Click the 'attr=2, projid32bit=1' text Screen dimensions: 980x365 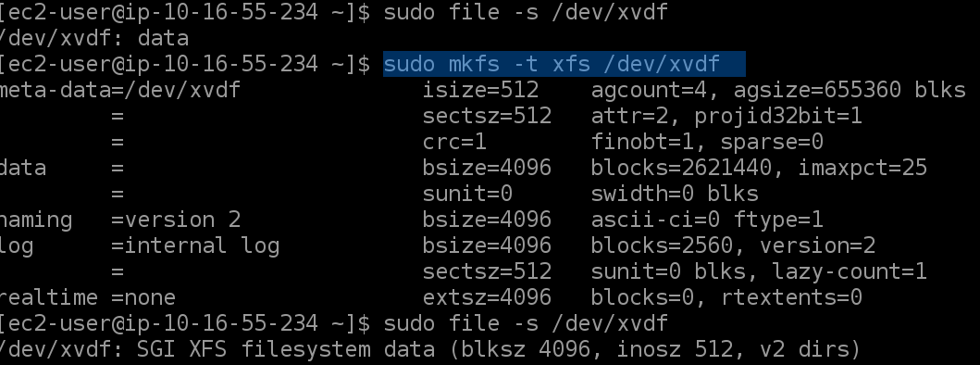726,116
